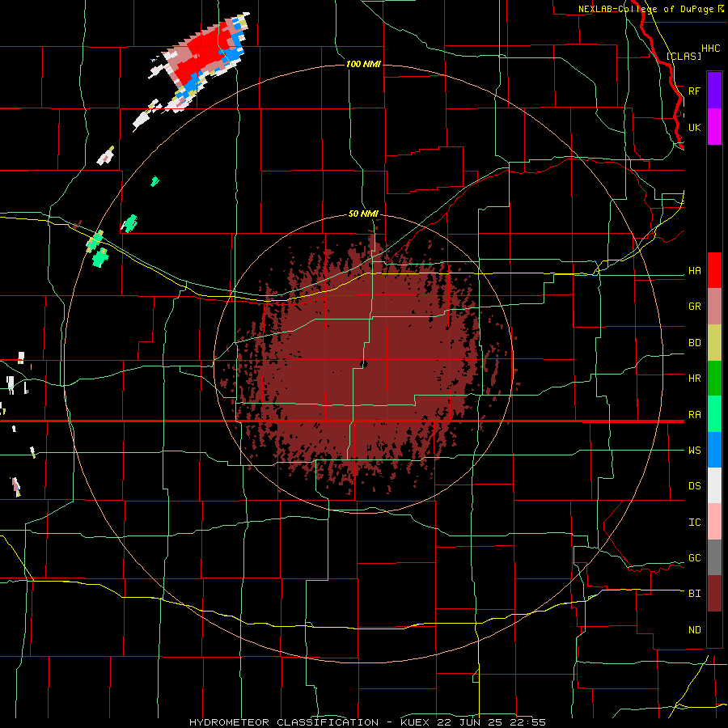Click the black radar site dot at center
Image resolution: width=728 pixels, height=728 pixels.
coord(364,365)
